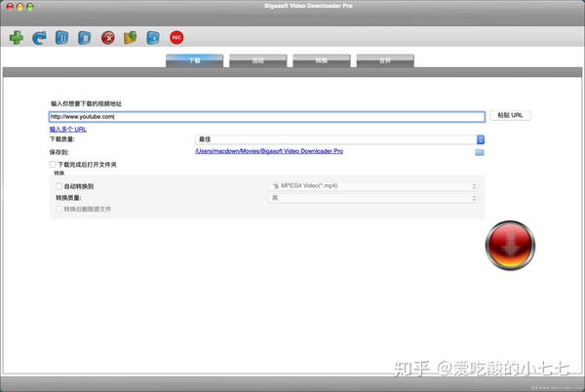Open the save path link /Users/macdown/Movies
Viewport: 585px width, 392px height.
269,151
